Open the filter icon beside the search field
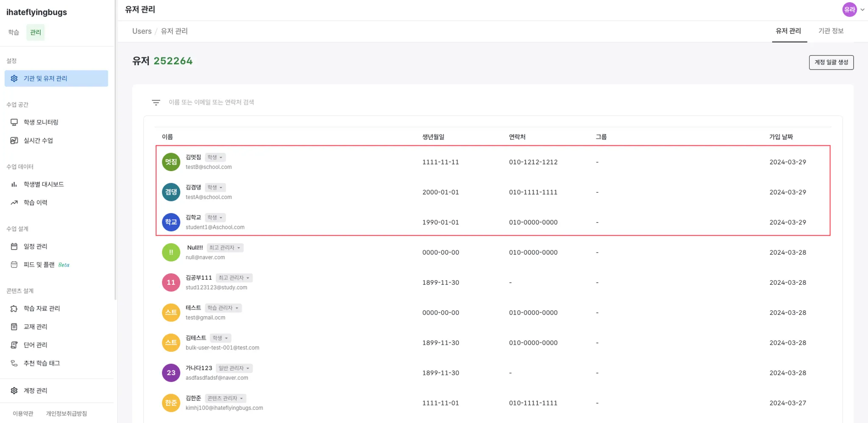The height and width of the screenshot is (423, 868). click(x=156, y=103)
